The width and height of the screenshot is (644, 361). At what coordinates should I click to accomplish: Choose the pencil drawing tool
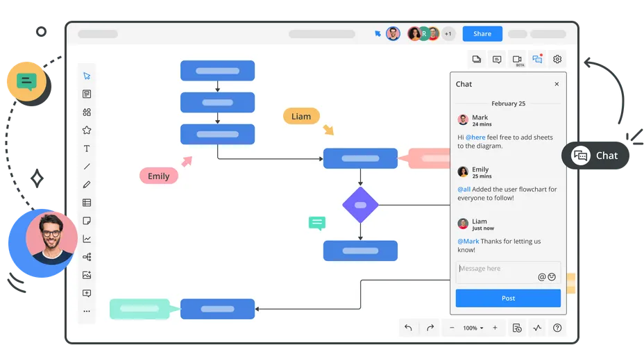tap(87, 185)
